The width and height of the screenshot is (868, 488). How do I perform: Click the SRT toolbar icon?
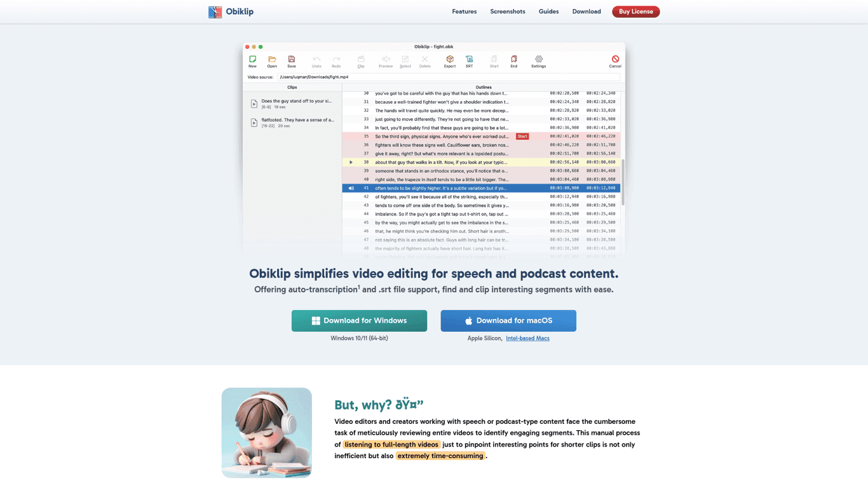469,59
